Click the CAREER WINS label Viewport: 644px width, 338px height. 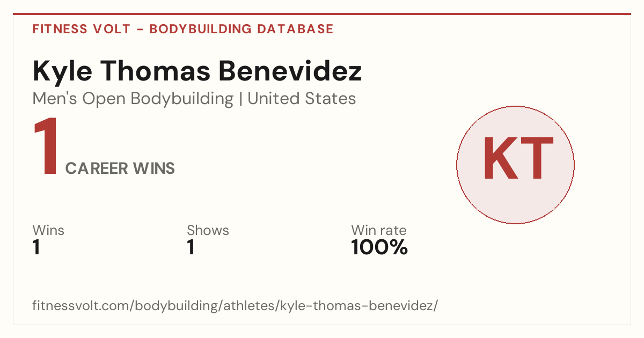pos(120,168)
